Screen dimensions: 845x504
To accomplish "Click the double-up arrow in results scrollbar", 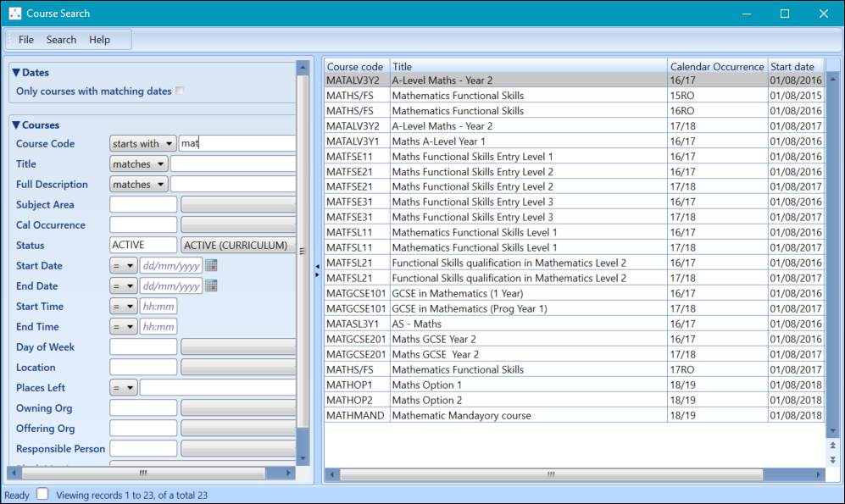I will point(832,446).
